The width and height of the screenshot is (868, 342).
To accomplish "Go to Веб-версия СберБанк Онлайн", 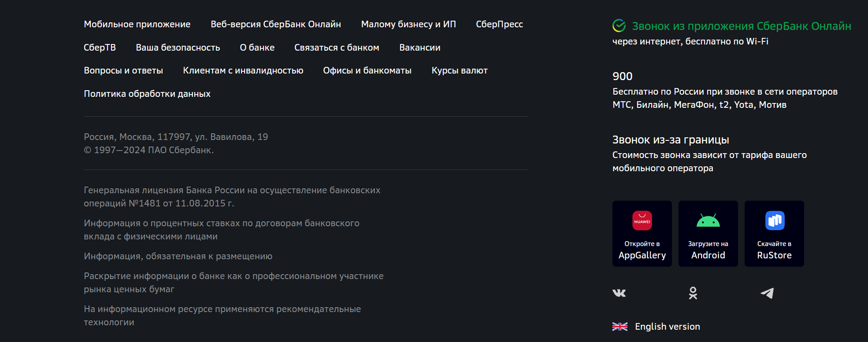I will tap(276, 24).
